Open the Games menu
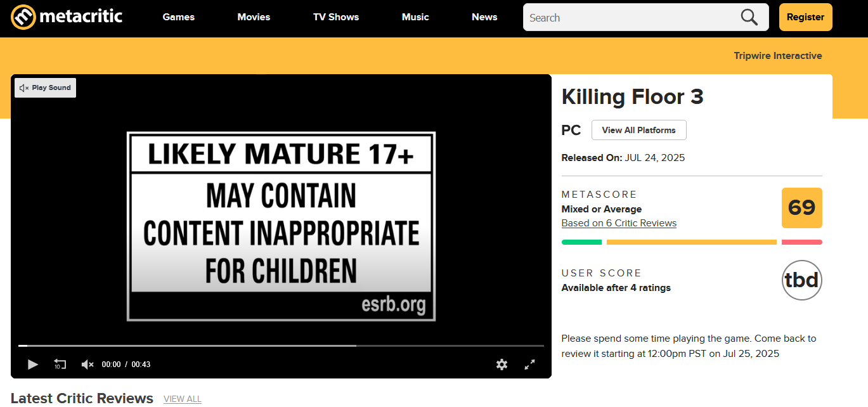The width and height of the screenshot is (868, 407). (179, 17)
